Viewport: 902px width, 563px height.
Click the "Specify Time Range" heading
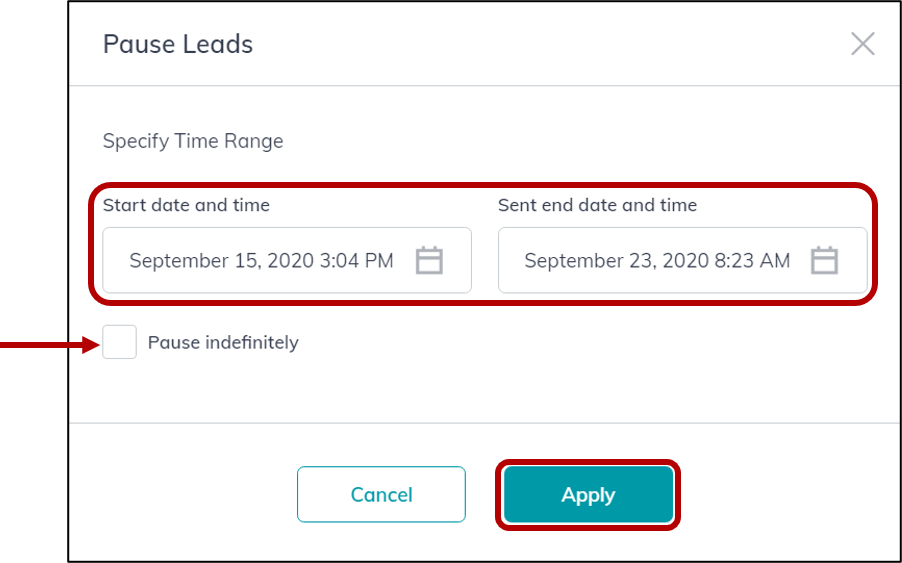193,141
